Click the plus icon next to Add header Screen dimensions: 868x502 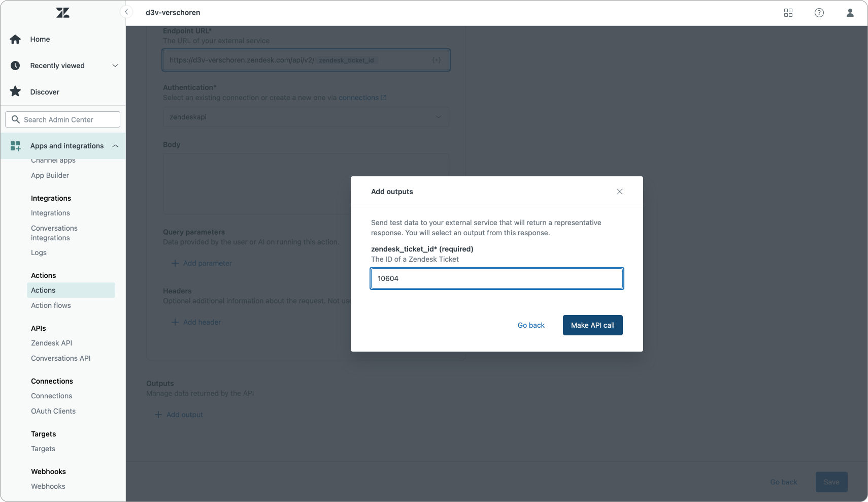(175, 322)
